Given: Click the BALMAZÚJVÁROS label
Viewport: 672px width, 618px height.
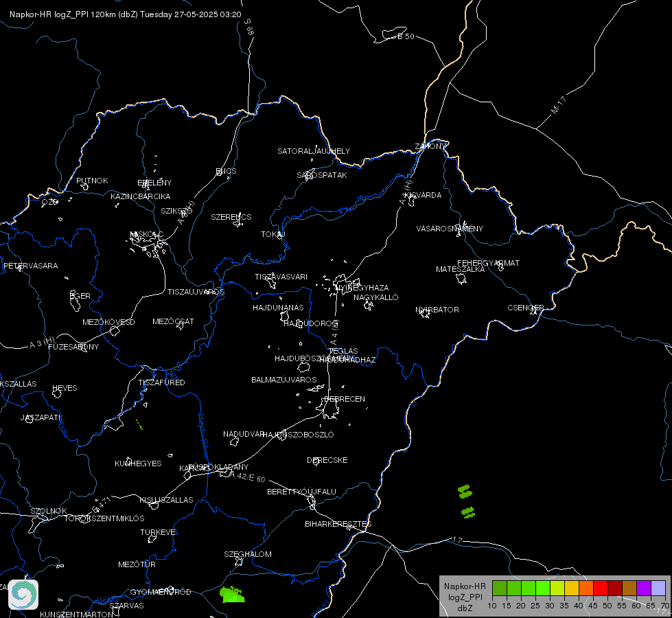Looking at the screenshot, I should (284, 380).
